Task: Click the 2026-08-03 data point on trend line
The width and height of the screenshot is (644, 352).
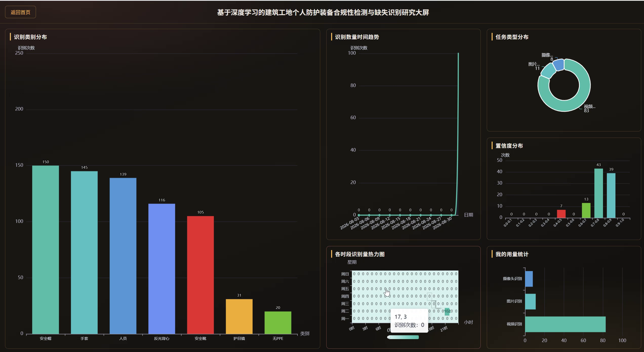Action: pyautogui.click(x=359, y=215)
